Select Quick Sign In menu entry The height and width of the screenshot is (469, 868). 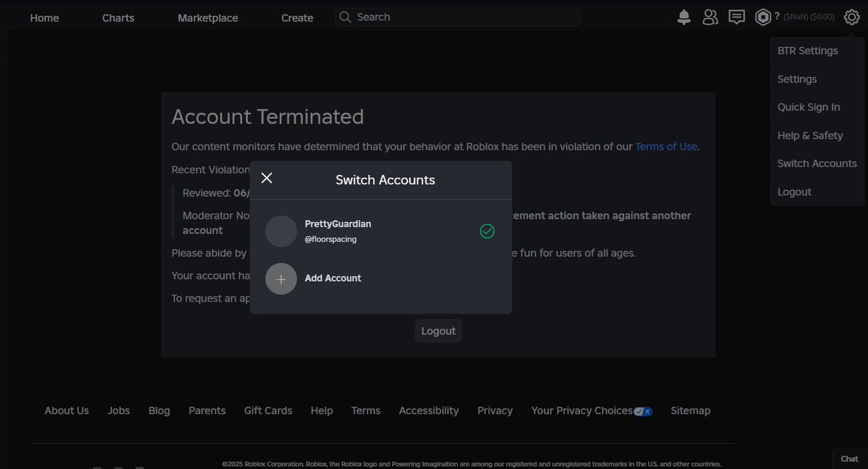(x=809, y=107)
